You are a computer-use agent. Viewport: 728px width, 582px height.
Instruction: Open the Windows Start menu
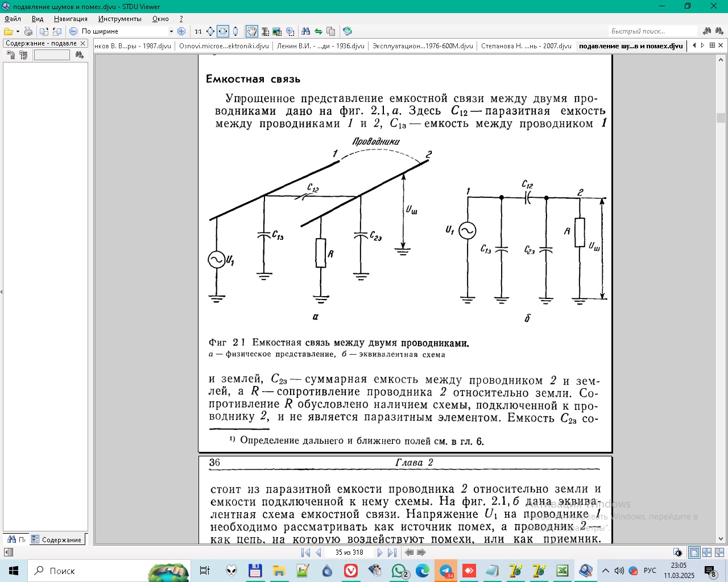pos(14,571)
